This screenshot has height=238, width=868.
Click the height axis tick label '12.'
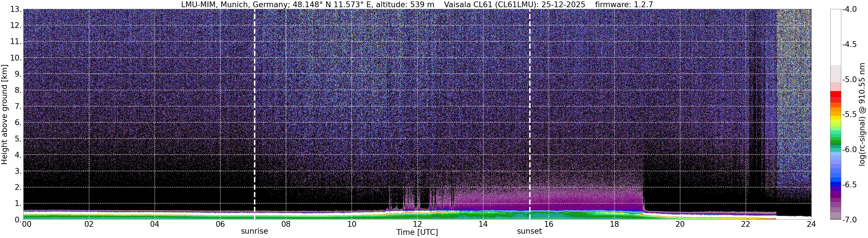(x=16, y=26)
